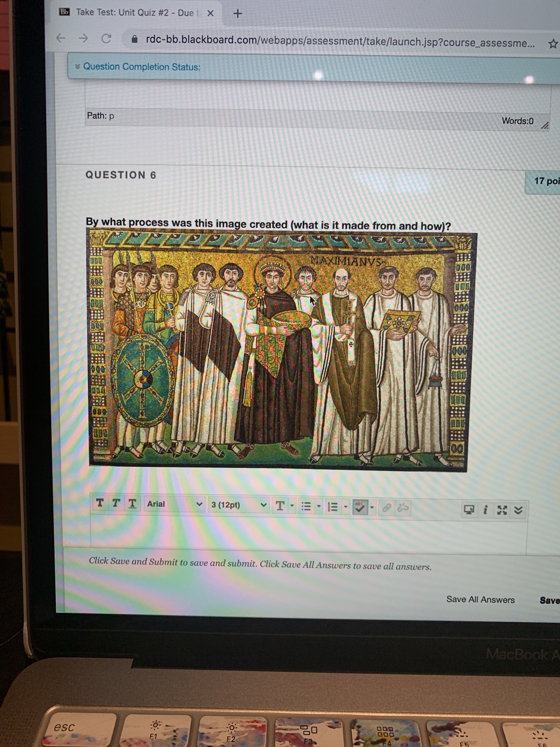Screen dimensions: 560x747
Task: Reload the page with the refresh icon
Action: coord(106,39)
